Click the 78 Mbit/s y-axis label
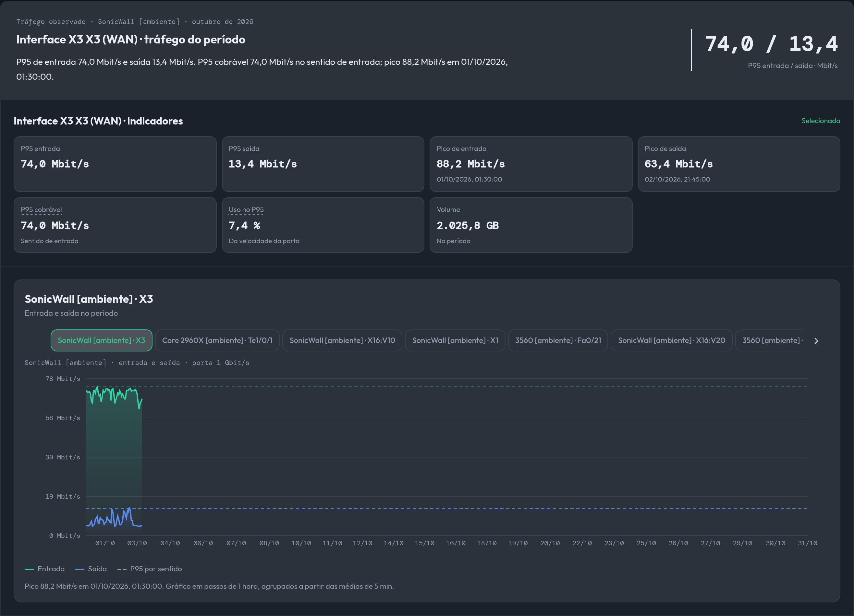This screenshot has height=616, width=854. pyautogui.click(x=63, y=379)
